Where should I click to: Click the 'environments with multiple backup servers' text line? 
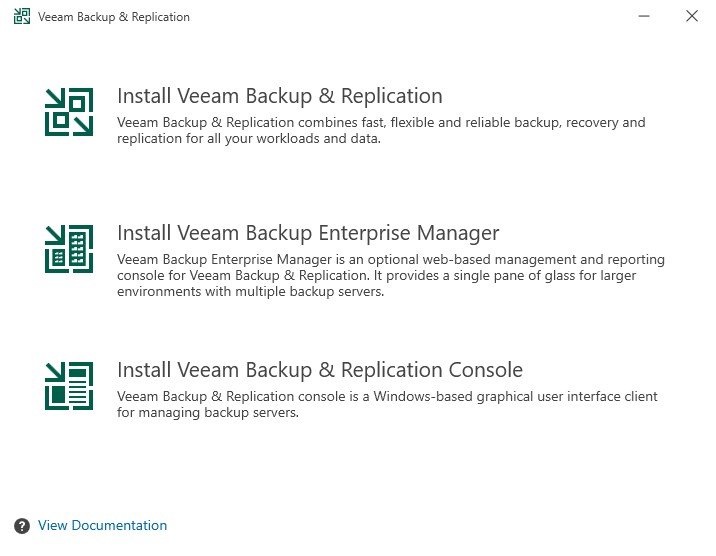(250, 292)
